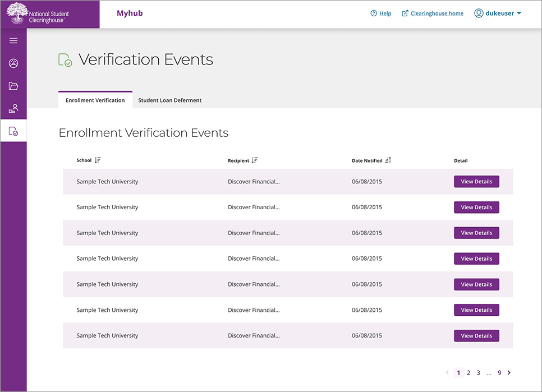The height and width of the screenshot is (392, 542).
Task: Click the Enrollment Verification Events heading
Action: coord(144,132)
